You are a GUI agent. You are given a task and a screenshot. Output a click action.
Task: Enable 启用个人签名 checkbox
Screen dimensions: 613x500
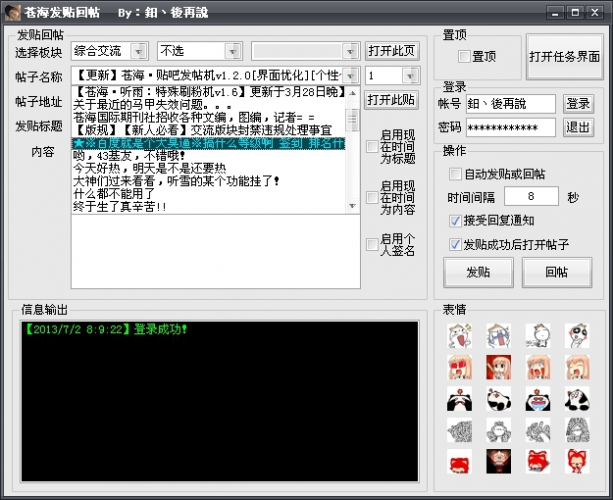click(373, 245)
